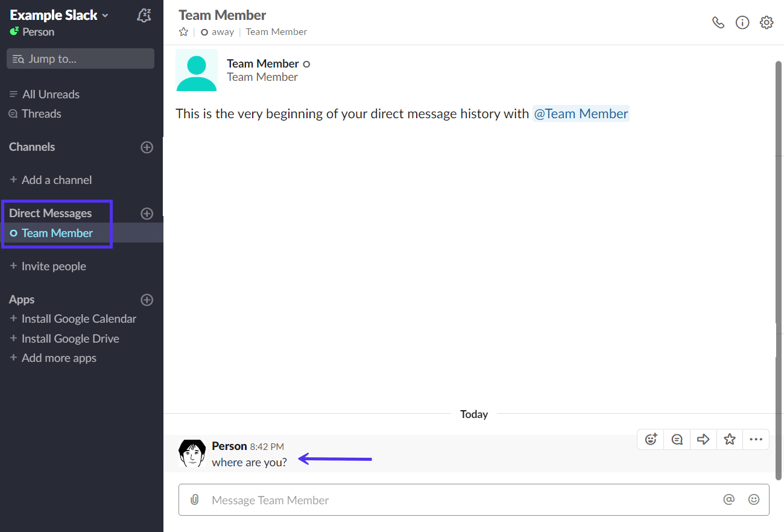Open the emoji picker in the message box
This screenshot has height=532, width=784.
coord(754,499)
